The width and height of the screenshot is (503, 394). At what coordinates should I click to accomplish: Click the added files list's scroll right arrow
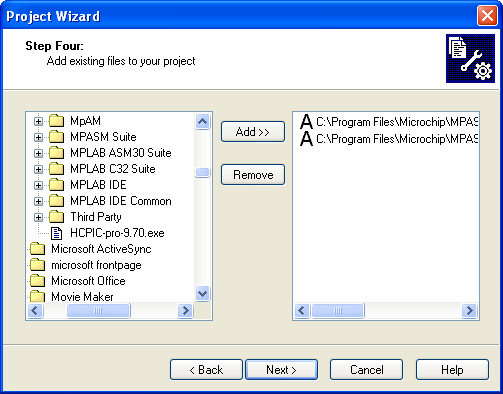click(469, 310)
